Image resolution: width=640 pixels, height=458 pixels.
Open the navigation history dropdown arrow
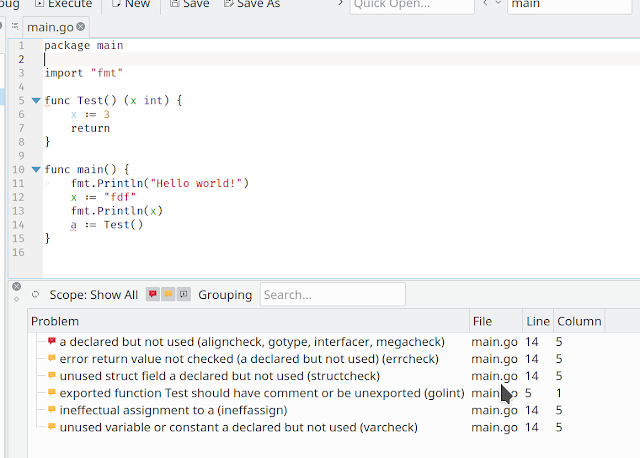(498, 3)
